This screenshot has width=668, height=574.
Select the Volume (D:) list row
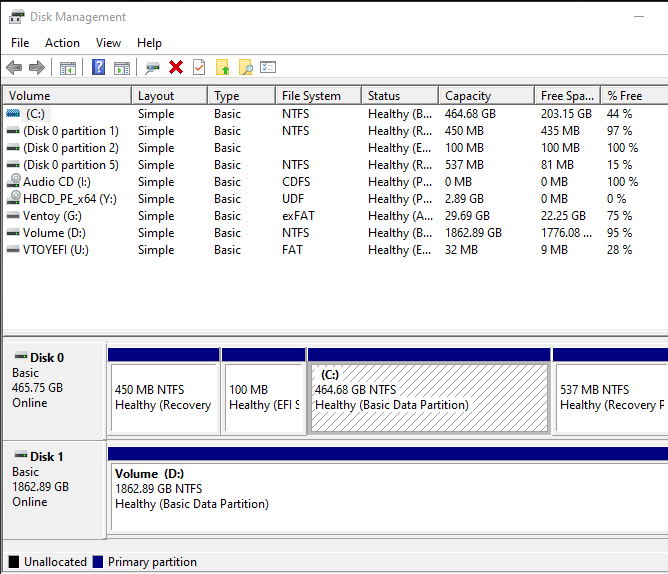[x=336, y=233]
